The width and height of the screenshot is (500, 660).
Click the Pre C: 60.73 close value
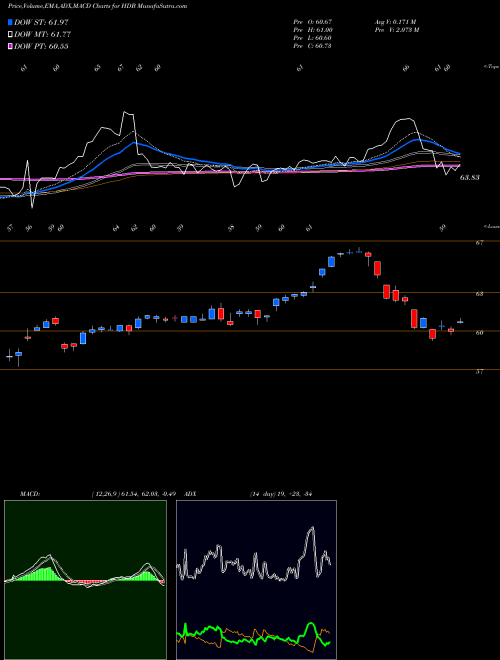pyautogui.click(x=313, y=46)
